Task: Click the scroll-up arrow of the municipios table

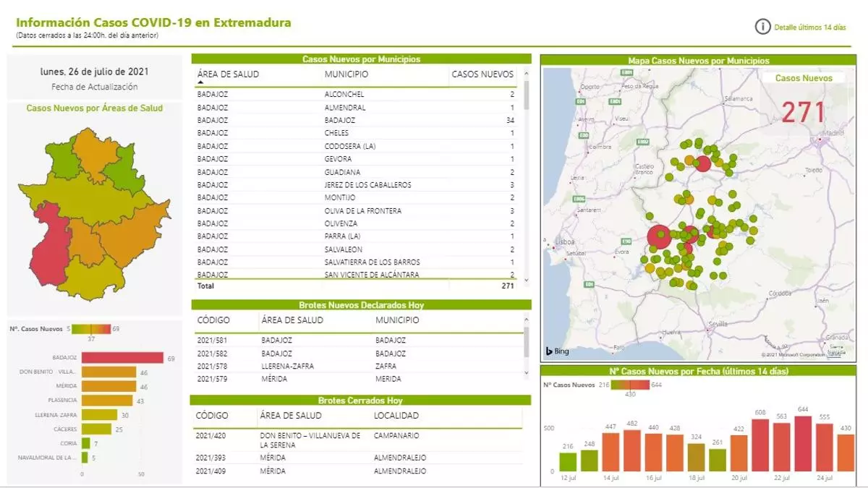Action: coord(526,73)
